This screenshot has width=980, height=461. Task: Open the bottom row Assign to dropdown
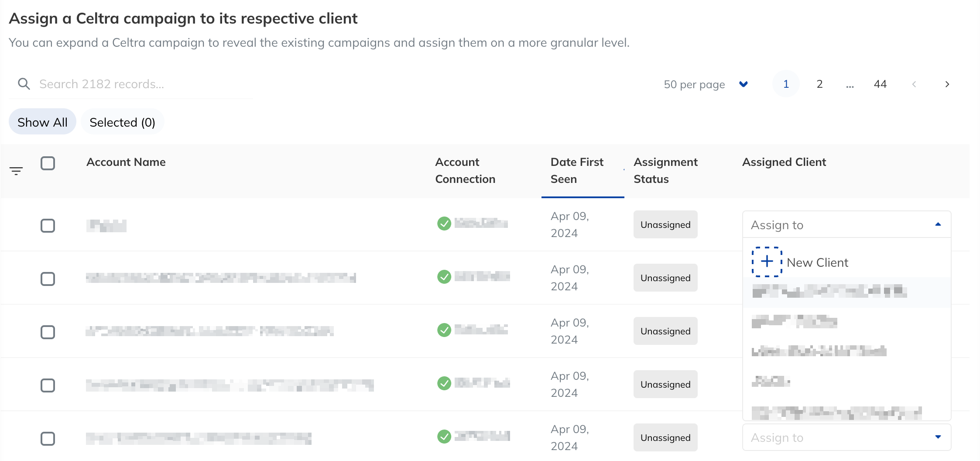point(846,437)
